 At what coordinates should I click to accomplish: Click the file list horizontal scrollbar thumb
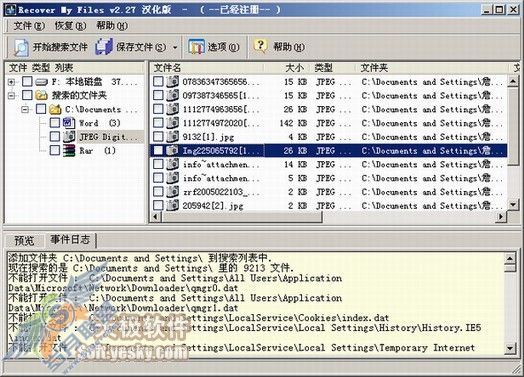[x=242, y=217]
